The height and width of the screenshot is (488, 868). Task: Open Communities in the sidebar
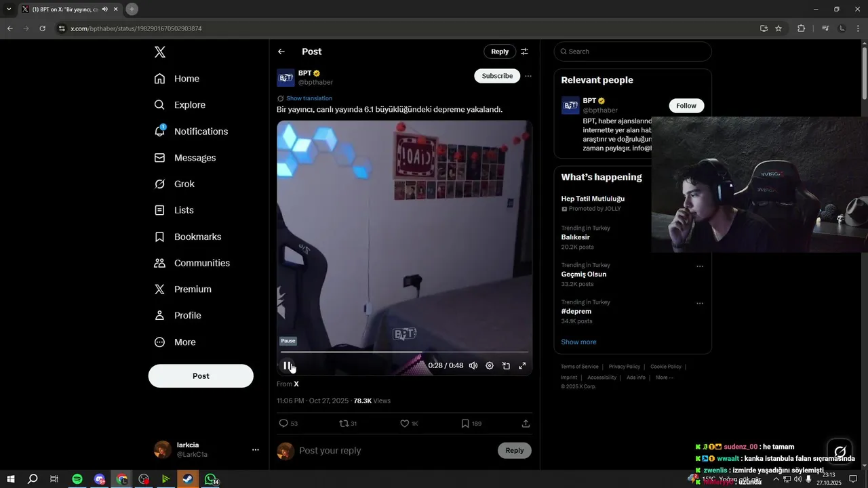(x=192, y=263)
